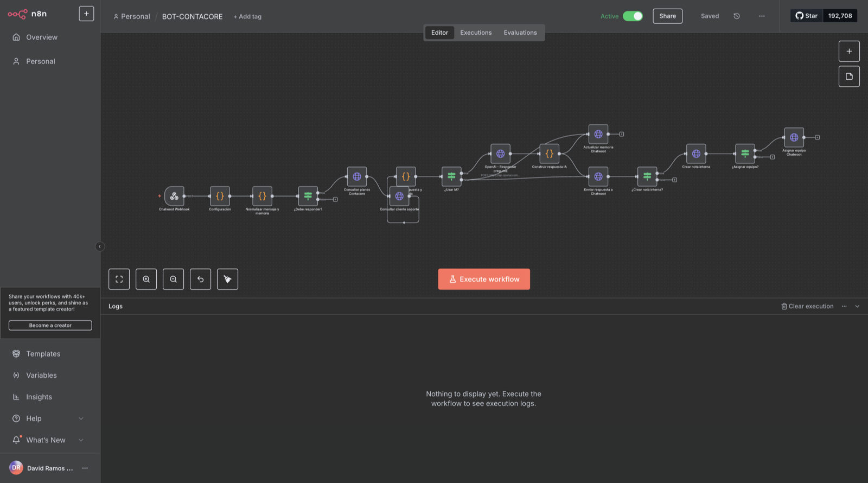
Task: Open the workflow options ellipsis menu
Action: (x=762, y=16)
